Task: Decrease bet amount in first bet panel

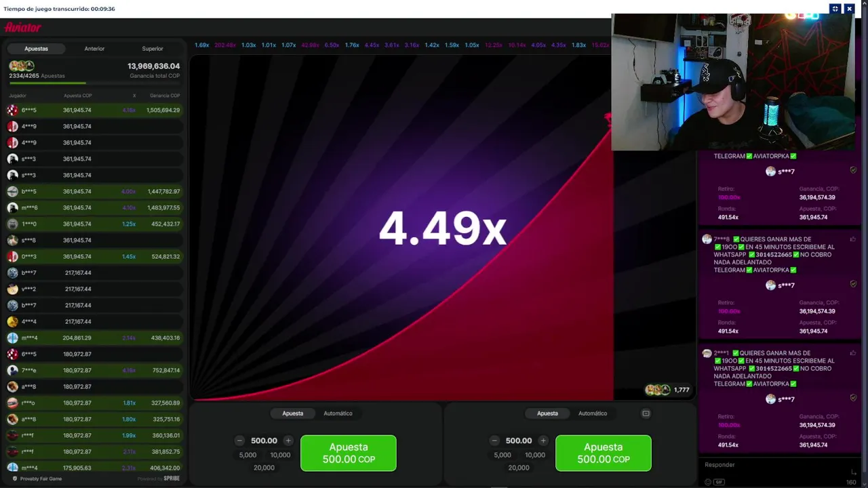Action: click(239, 441)
